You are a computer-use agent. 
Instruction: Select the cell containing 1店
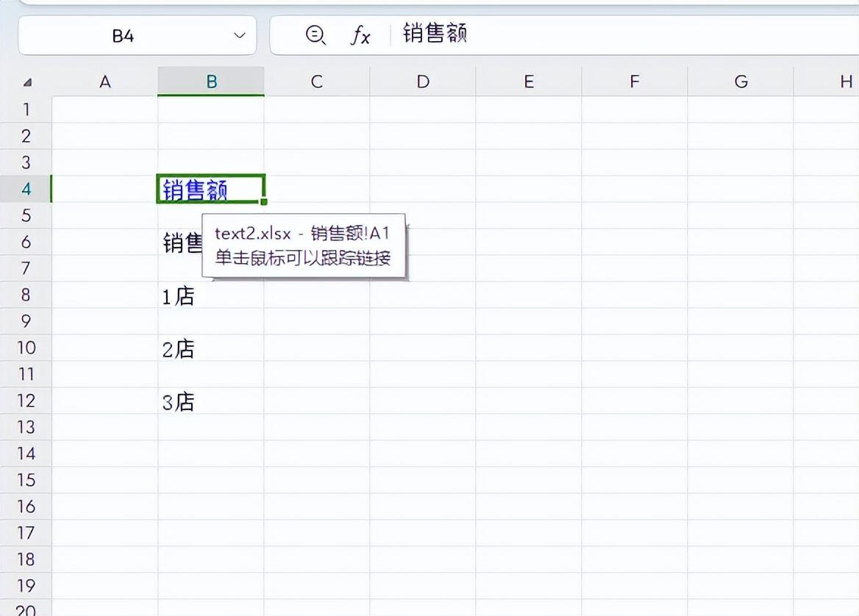pos(211,295)
